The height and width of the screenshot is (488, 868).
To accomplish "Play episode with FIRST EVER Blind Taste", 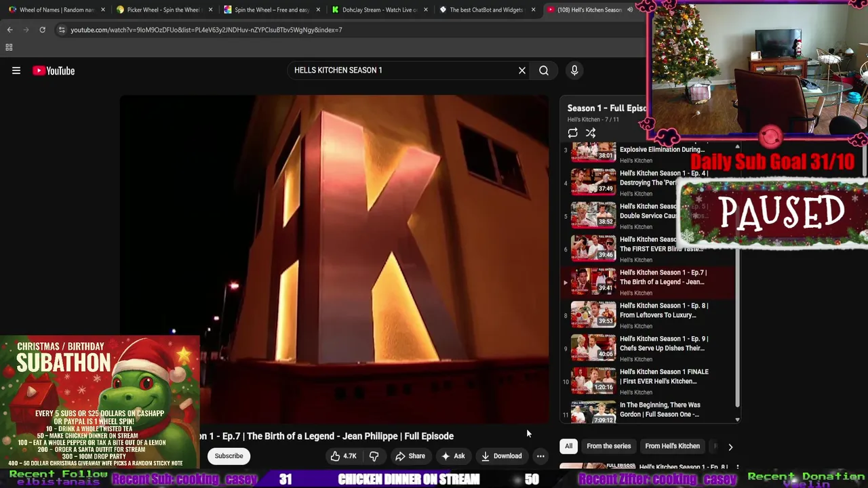I will [x=593, y=248].
